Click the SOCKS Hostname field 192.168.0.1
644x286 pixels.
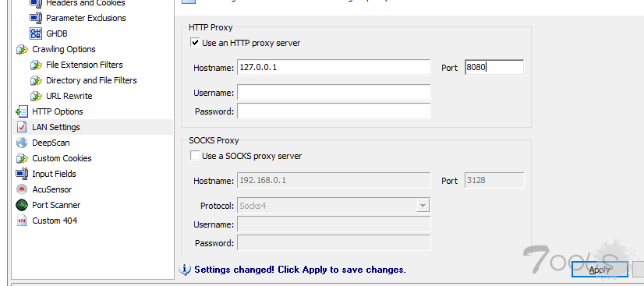point(334,180)
